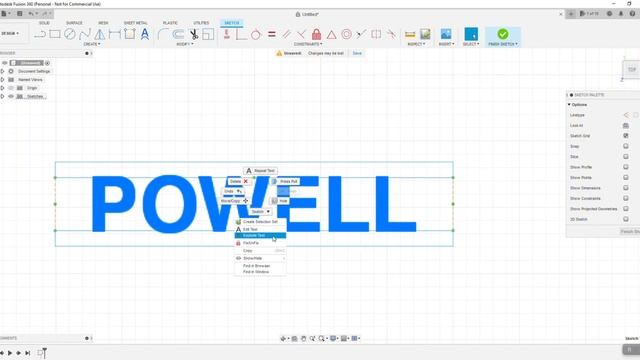The height and width of the screenshot is (360, 640).
Task: Open the Design workspace dropdown
Action: point(10,33)
